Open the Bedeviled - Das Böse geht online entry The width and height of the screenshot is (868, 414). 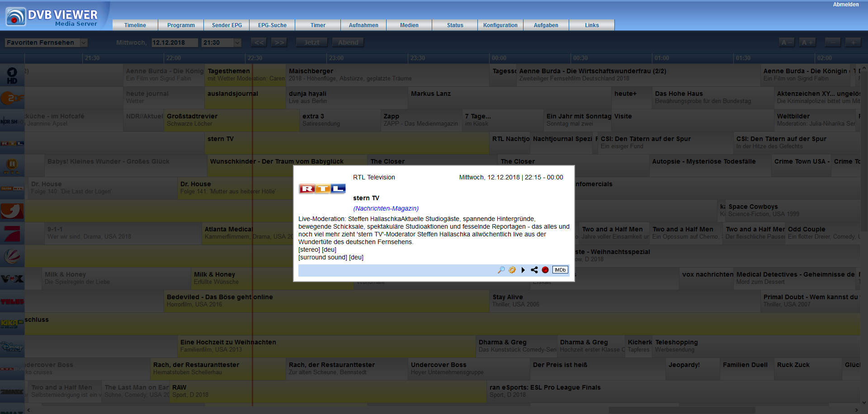point(326,301)
